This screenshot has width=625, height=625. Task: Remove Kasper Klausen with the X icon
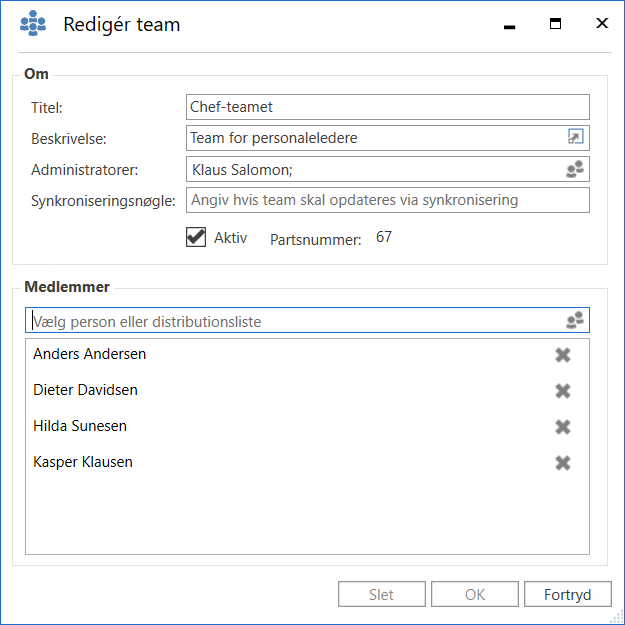[x=563, y=463]
